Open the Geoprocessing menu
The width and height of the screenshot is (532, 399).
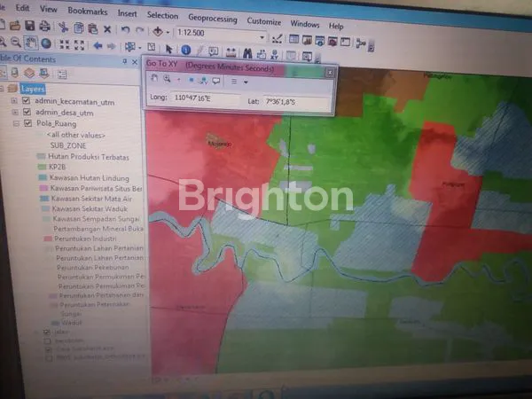(213, 18)
